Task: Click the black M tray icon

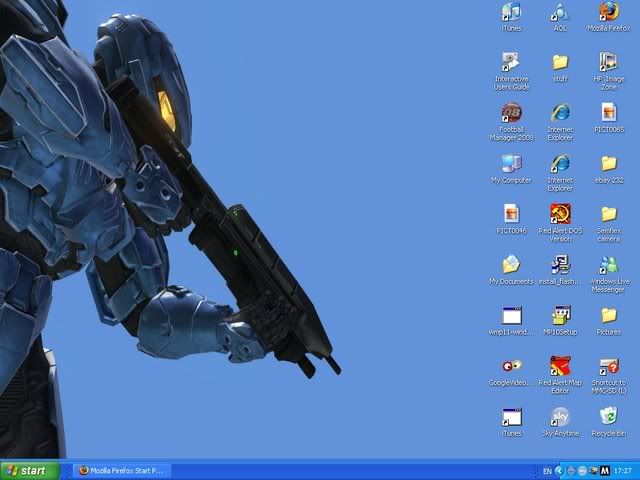Action: tap(605, 471)
